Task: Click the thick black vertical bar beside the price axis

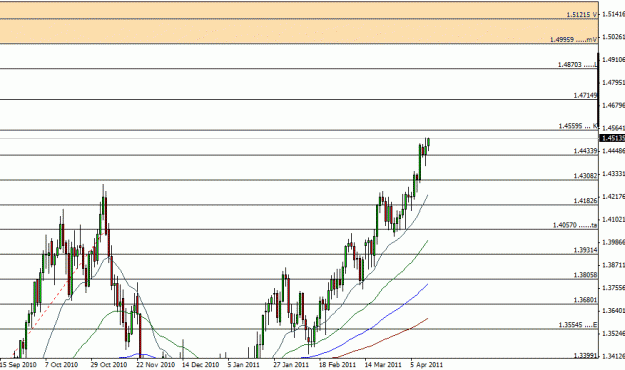Action: [x=598, y=90]
